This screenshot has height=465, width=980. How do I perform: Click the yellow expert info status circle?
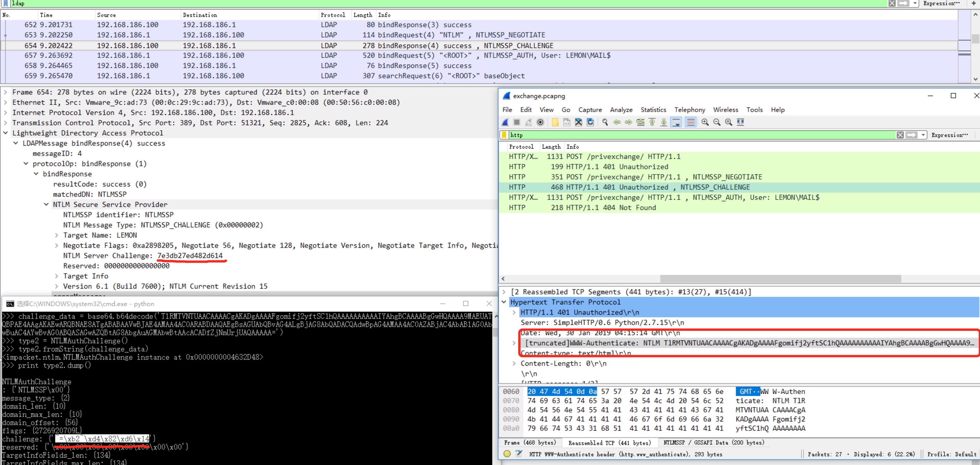pos(507,454)
